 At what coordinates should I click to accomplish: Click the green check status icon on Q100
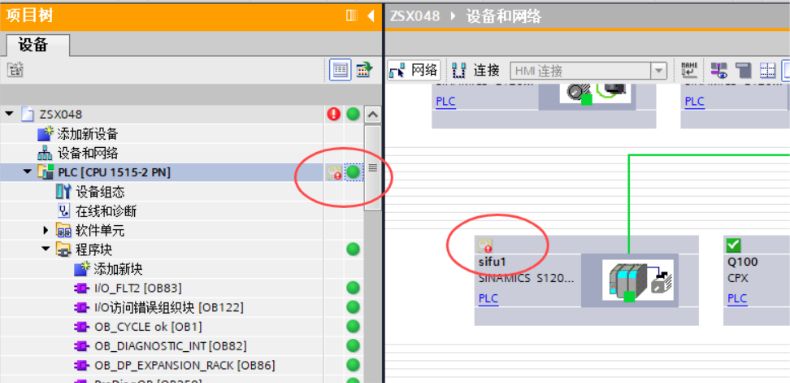pos(734,245)
